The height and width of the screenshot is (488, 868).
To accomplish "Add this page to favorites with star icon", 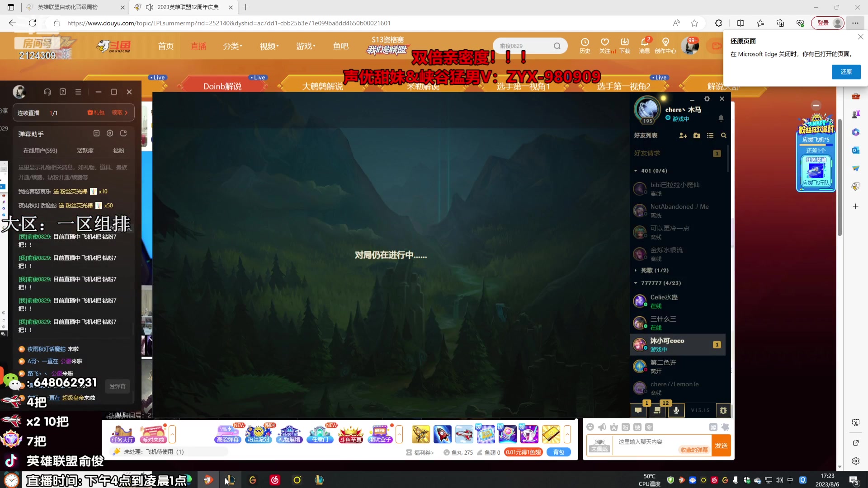I will [694, 23].
